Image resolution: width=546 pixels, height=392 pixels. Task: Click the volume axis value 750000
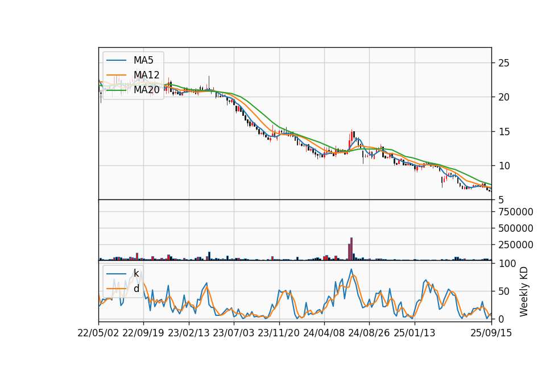516,212
